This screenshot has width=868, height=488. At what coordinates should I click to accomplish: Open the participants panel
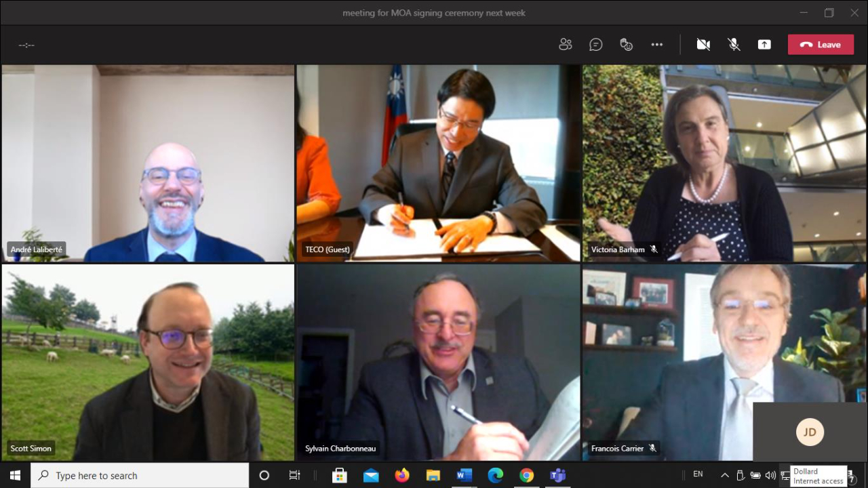(565, 45)
